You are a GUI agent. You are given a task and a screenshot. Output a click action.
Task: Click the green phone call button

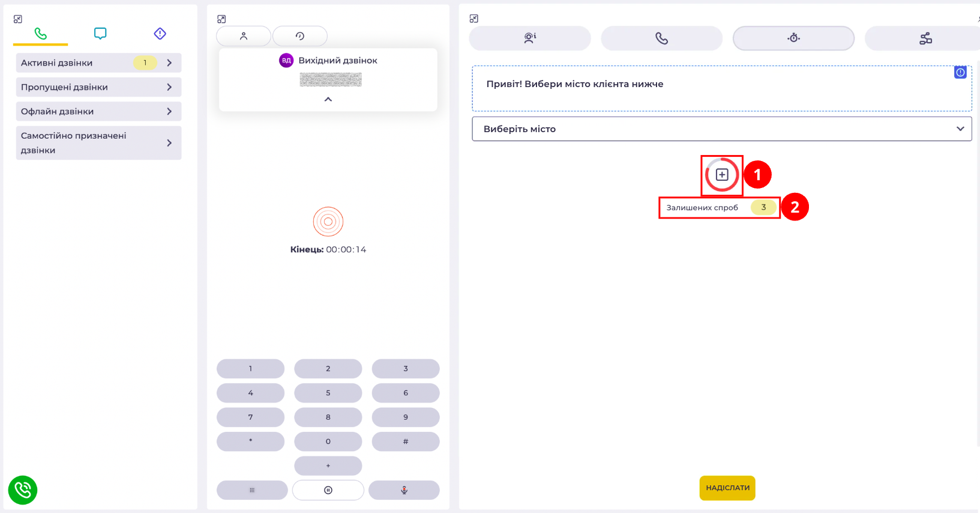pyautogui.click(x=23, y=490)
